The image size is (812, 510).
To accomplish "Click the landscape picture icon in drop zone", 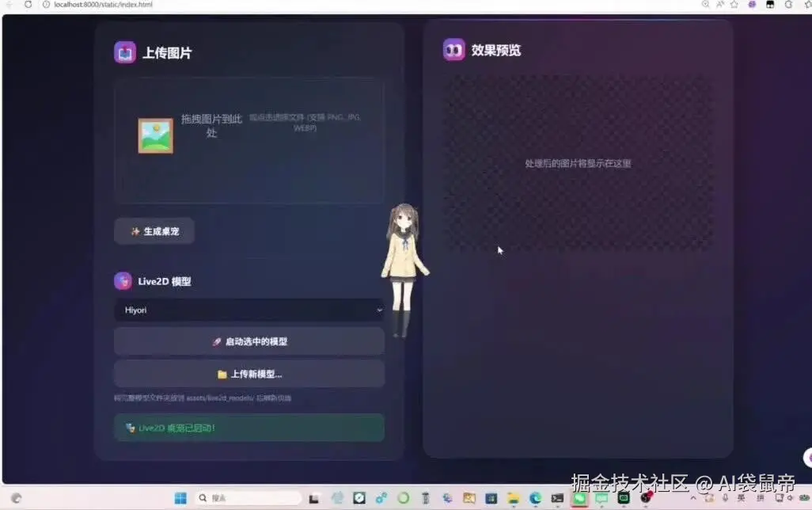I will pos(155,135).
